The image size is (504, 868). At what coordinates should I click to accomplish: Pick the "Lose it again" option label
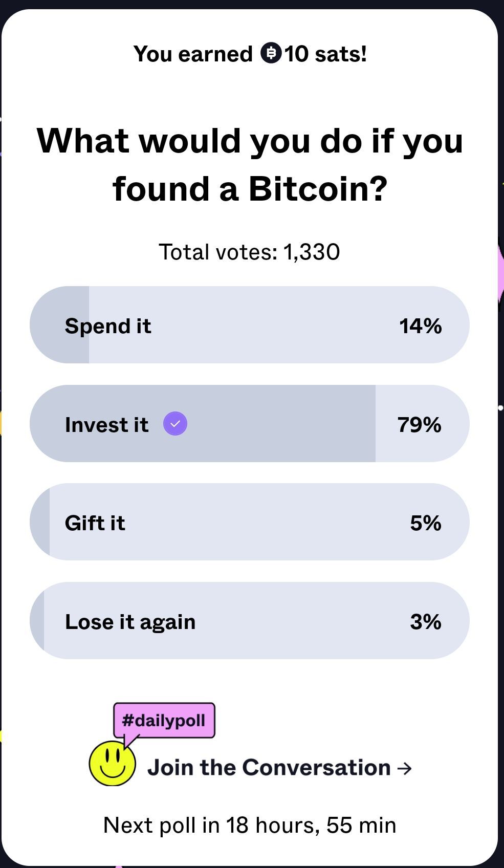[130, 622]
